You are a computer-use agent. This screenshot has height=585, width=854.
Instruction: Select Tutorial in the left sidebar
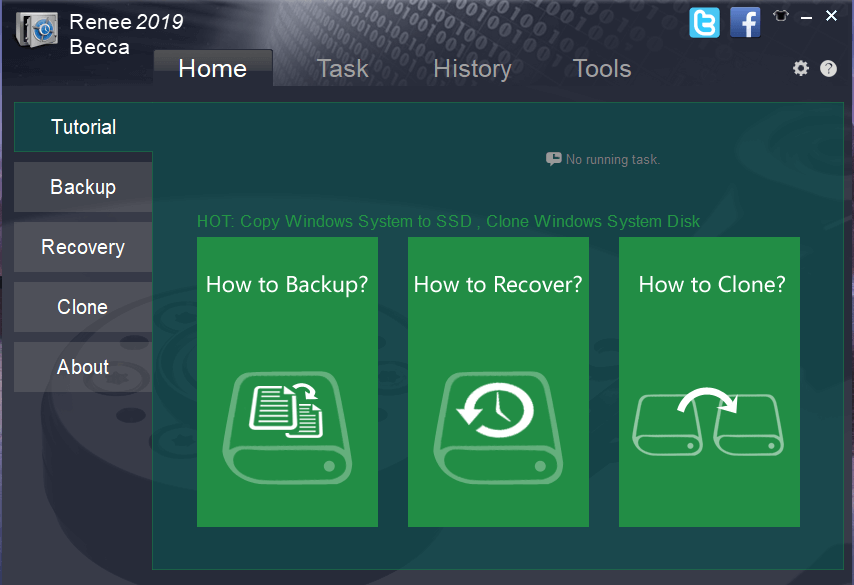pos(83,127)
